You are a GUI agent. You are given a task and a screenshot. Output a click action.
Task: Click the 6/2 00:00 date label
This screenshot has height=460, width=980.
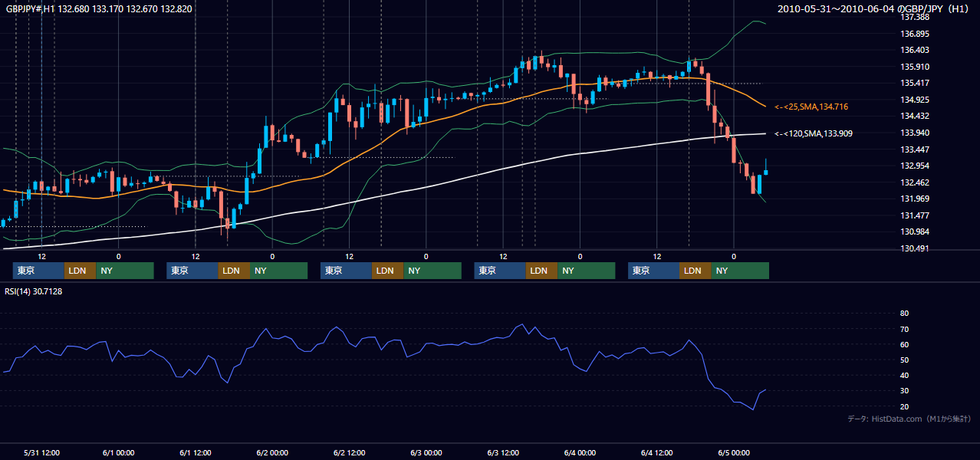point(272,452)
